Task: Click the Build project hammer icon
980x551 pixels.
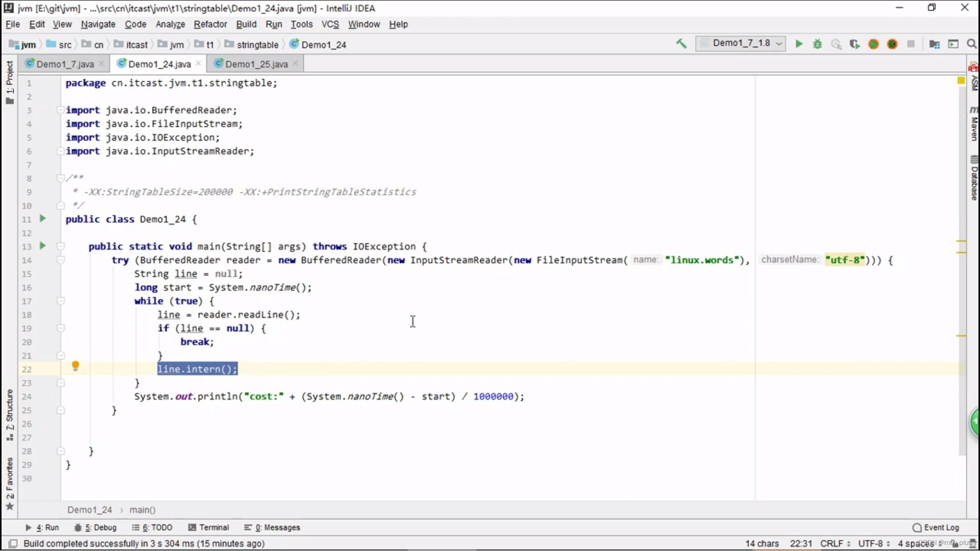Action: (x=681, y=44)
